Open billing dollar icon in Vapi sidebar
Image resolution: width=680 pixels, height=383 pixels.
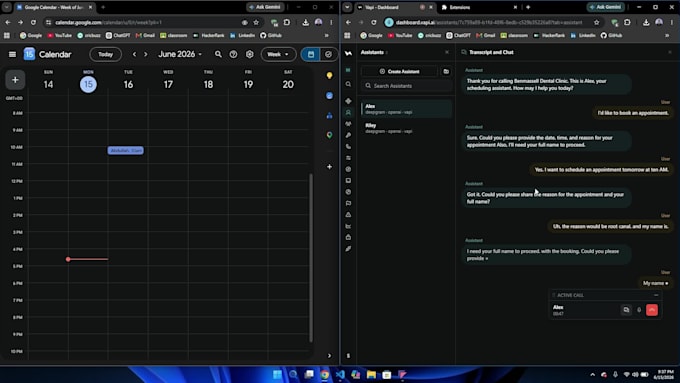pyautogui.click(x=348, y=356)
